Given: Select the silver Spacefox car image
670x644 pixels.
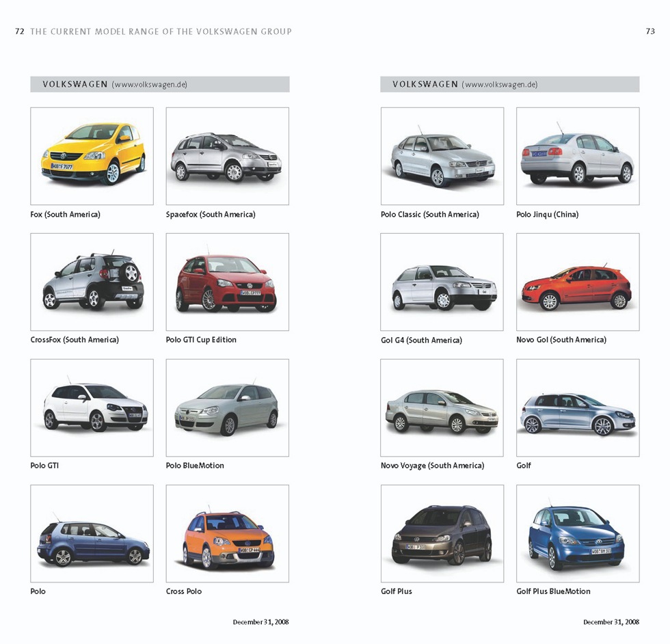Looking at the screenshot, I should pyautogui.click(x=227, y=156).
